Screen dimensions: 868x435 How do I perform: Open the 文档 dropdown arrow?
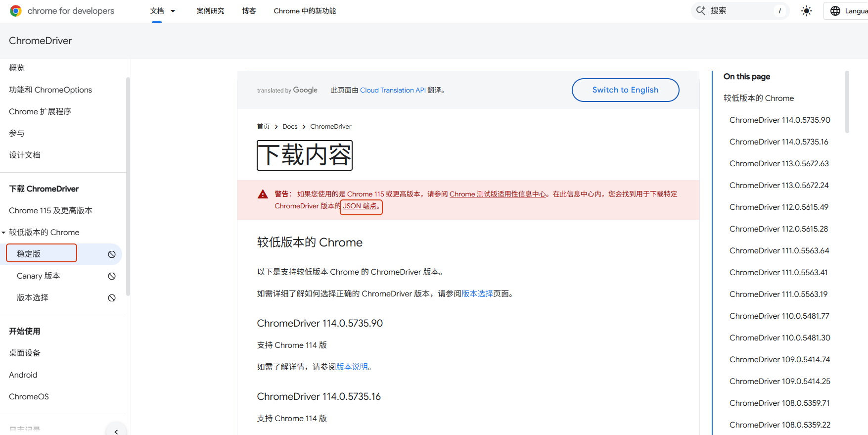coord(173,11)
